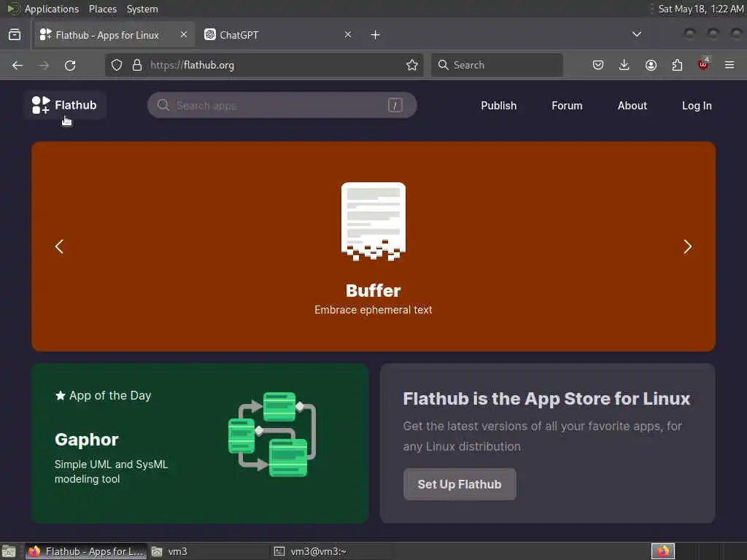Screen dimensions: 747x560
Task: Open the Firefox hamburger menu
Action: pos(729,65)
